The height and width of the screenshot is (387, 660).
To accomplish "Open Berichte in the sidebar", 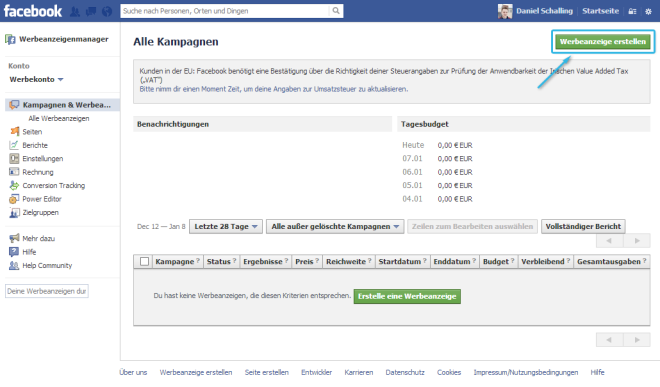I will click(x=35, y=145).
